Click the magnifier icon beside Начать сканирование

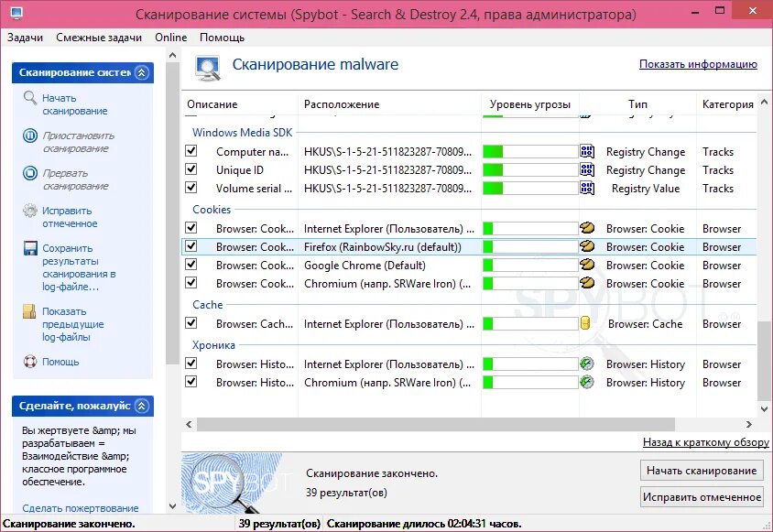point(30,98)
